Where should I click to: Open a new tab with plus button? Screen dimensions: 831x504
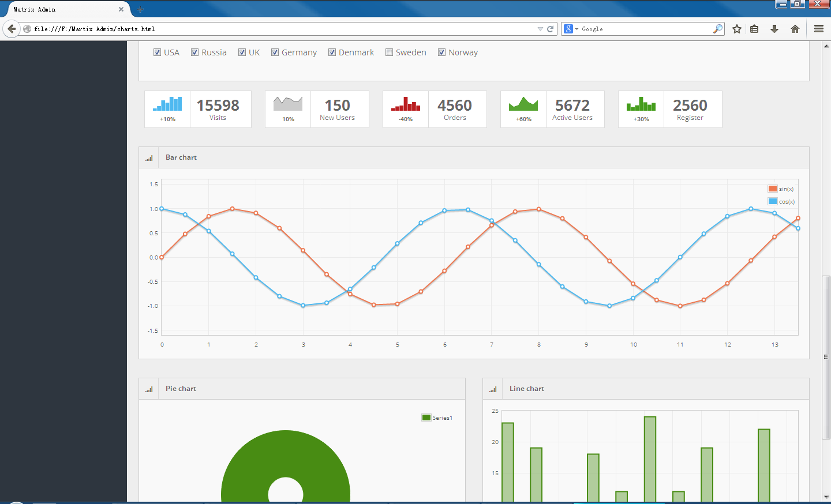(x=140, y=9)
